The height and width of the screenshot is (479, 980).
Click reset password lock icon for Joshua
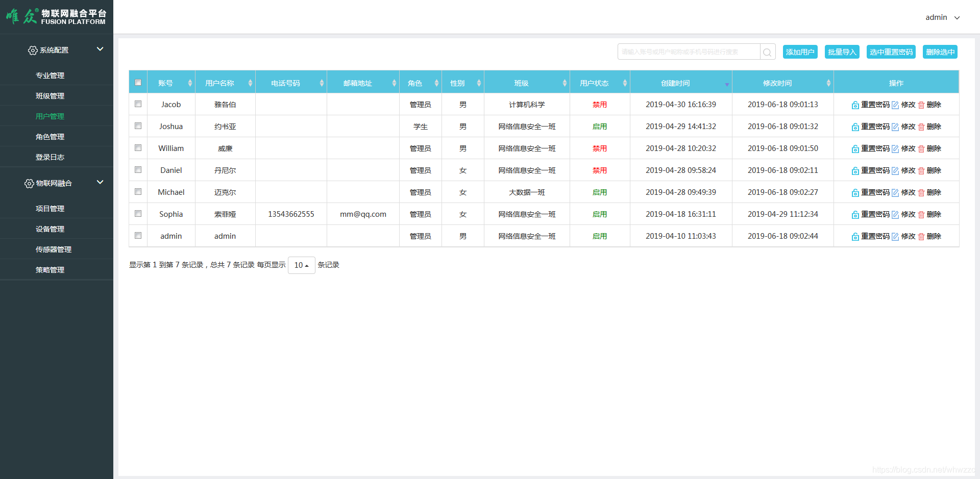click(x=855, y=127)
